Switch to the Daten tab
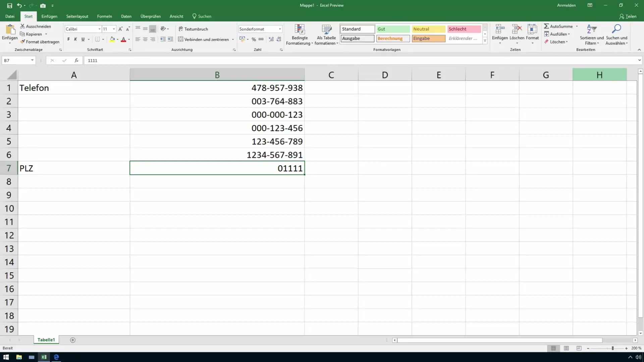This screenshot has height=362, width=644. pos(126,16)
